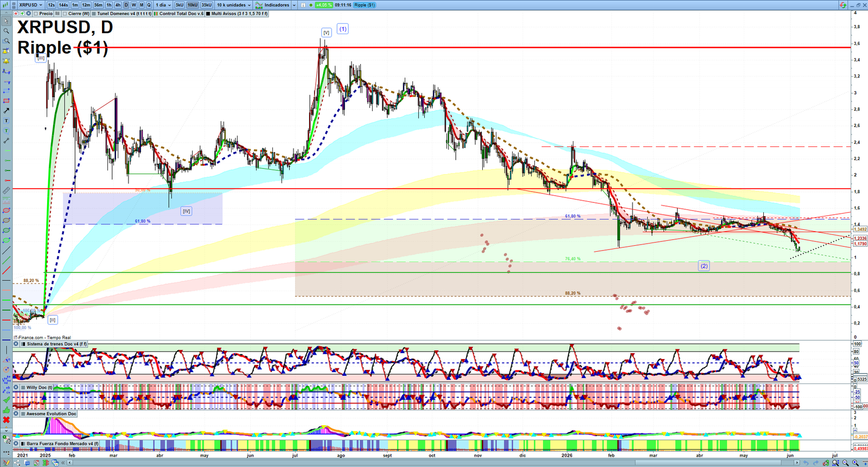Open the Indicadores arrow dropdown
Viewport: 868px width, 467px height.
tap(294, 5)
